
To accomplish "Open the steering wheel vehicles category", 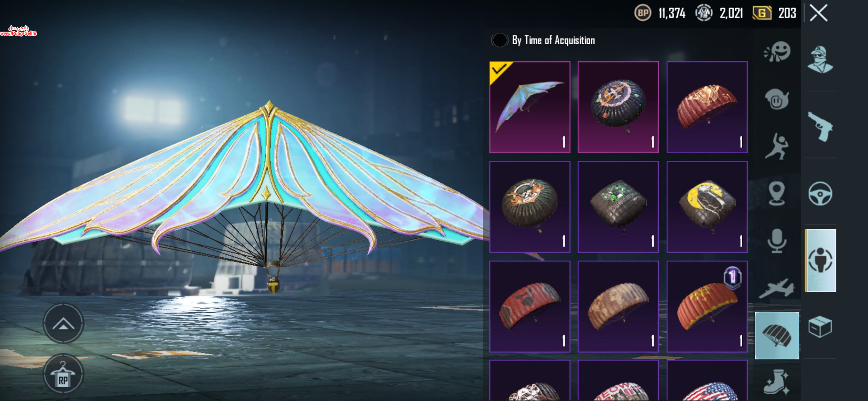I will click(x=820, y=193).
